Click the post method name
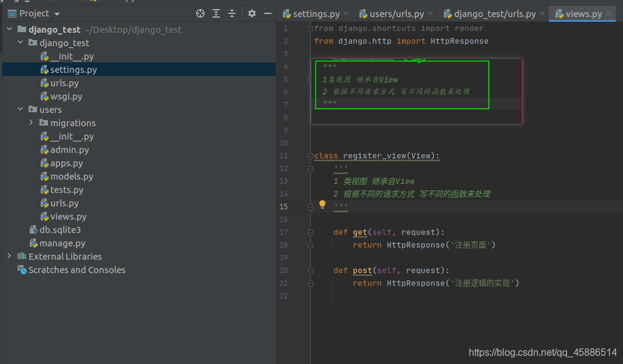Image resolution: width=623 pixels, height=364 pixels. (363, 271)
